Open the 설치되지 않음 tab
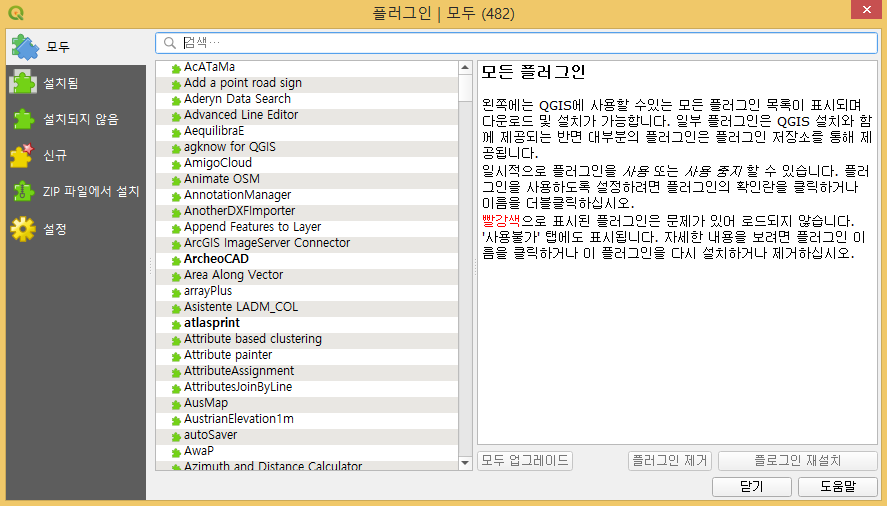The width and height of the screenshot is (887, 506). pos(76,119)
